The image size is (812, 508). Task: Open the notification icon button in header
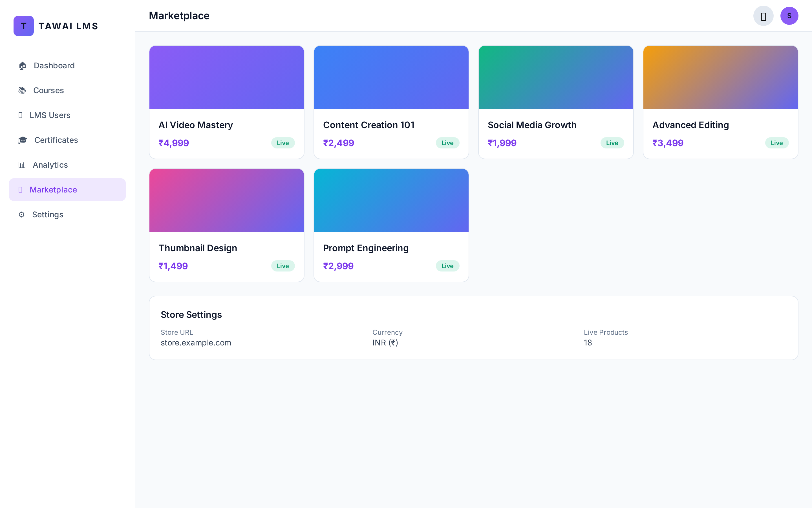tap(763, 16)
